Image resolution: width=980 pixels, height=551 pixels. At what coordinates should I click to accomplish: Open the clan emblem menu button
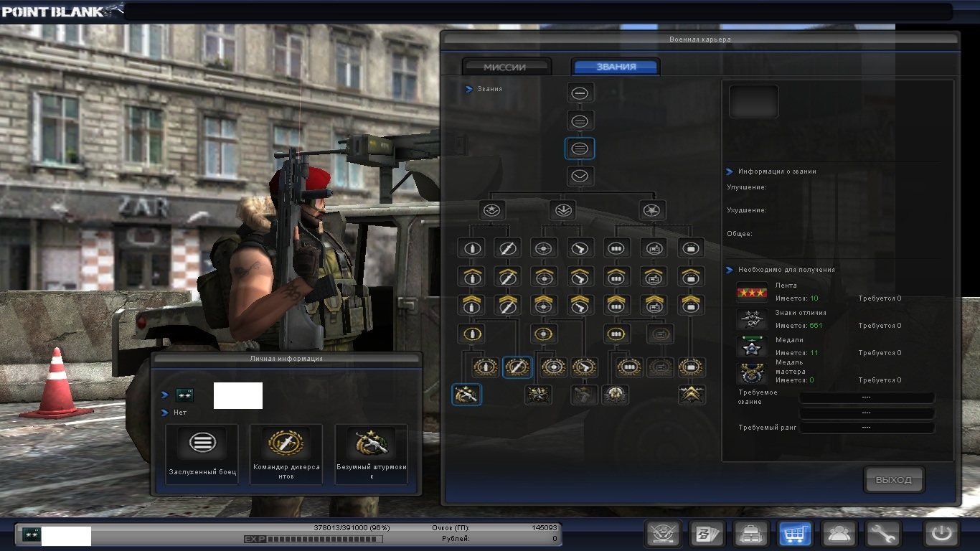[663, 534]
